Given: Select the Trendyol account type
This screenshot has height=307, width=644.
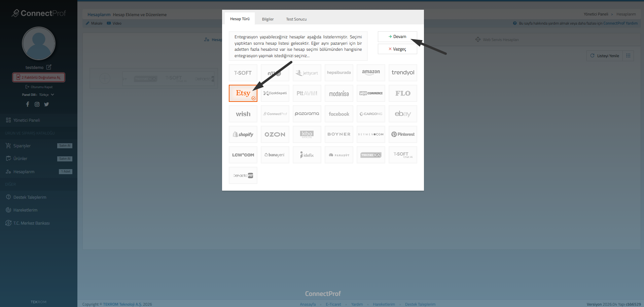Looking at the screenshot, I should (403, 73).
